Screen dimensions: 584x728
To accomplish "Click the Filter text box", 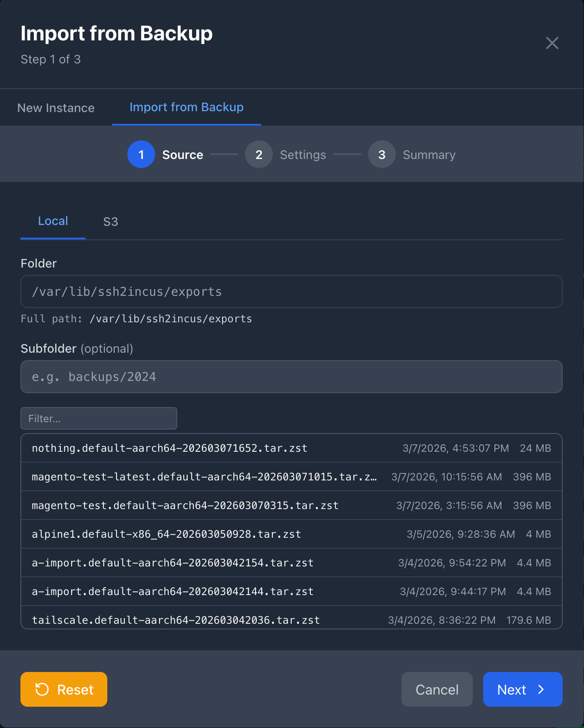I will click(x=99, y=418).
